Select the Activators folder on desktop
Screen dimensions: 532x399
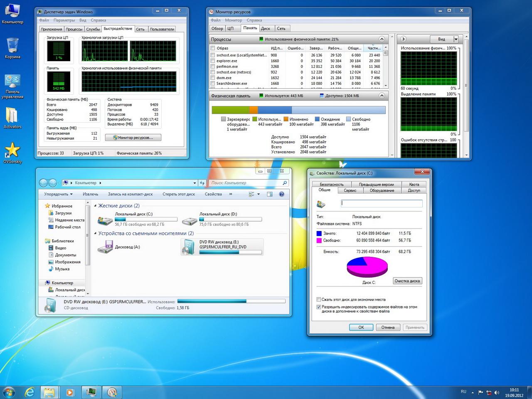pos(12,118)
